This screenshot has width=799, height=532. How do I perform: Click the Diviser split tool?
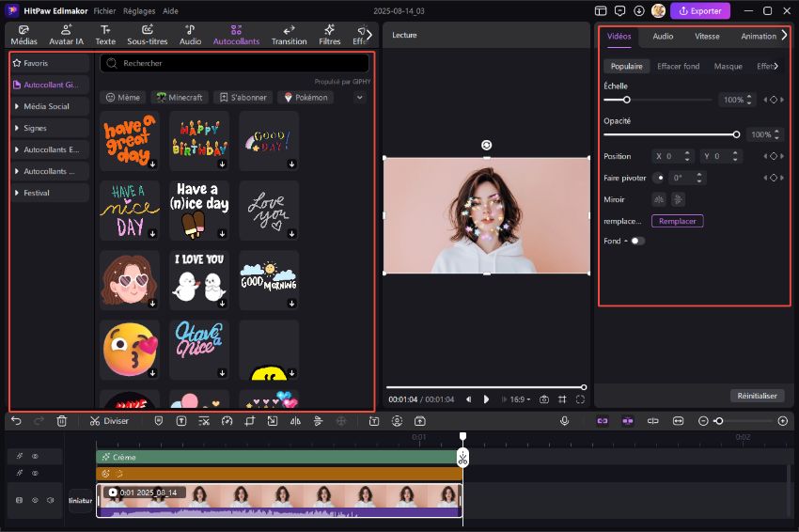tap(109, 421)
